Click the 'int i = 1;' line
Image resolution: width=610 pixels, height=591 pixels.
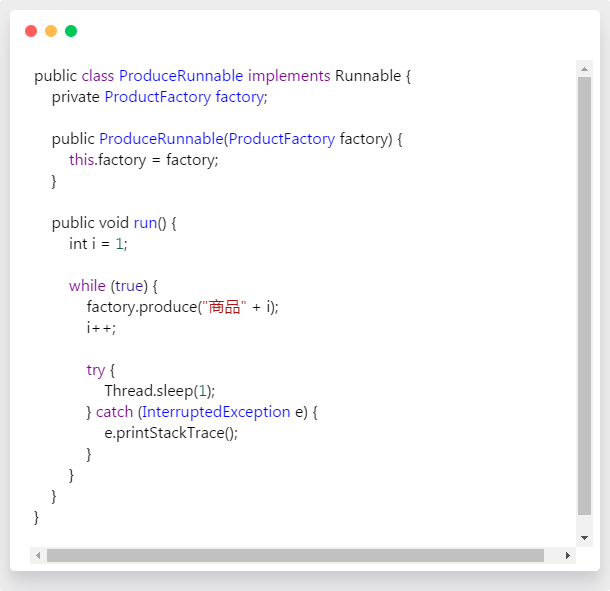pyautogui.click(x=98, y=244)
